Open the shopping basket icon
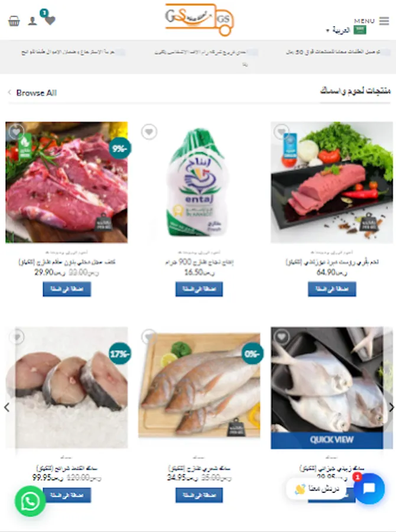The image size is (396, 532). (14, 21)
